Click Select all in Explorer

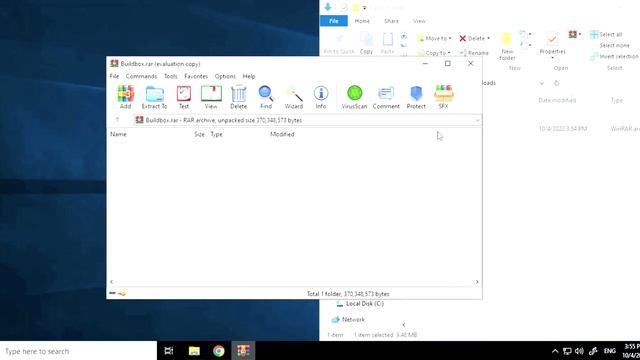pos(607,35)
